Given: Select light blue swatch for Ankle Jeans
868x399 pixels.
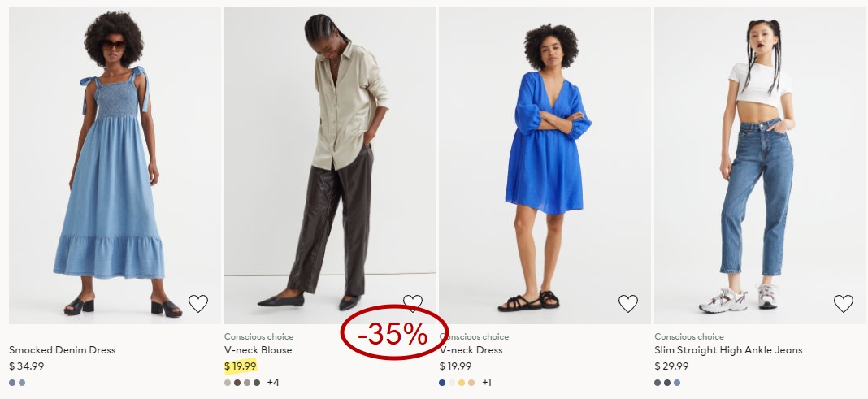Looking at the screenshot, I should (x=677, y=383).
